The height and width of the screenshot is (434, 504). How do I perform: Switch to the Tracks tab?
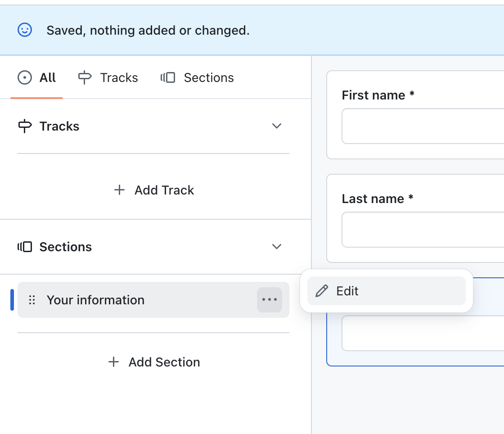(x=108, y=78)
